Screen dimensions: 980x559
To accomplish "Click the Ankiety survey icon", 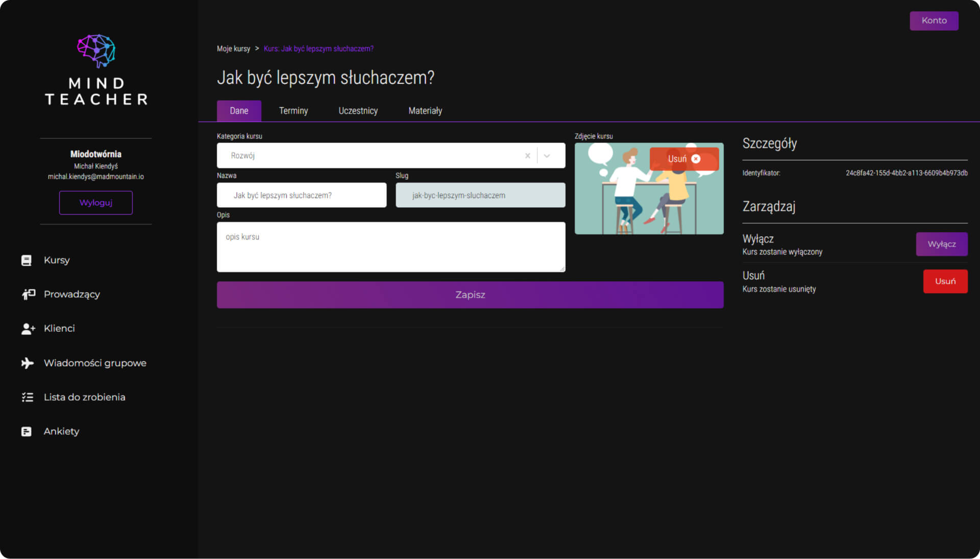I will click(x=27, y=431).
